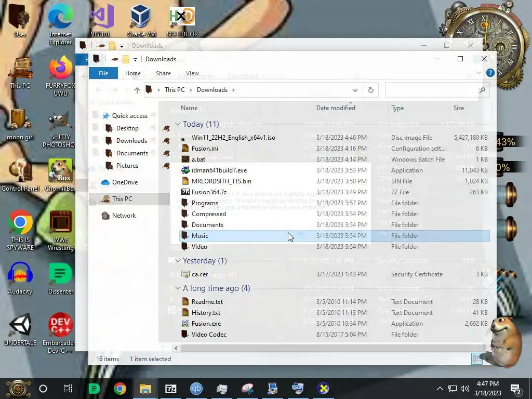The image size is (532, 399).
Task: Show hidden tray icons chevron
Action: [x=440, y=389]
